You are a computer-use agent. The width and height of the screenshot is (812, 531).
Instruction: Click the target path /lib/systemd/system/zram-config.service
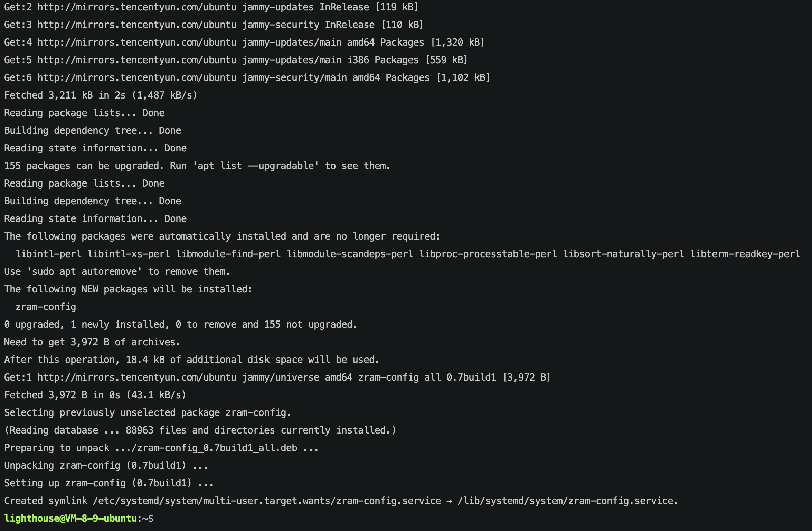[x=567, y=501]
